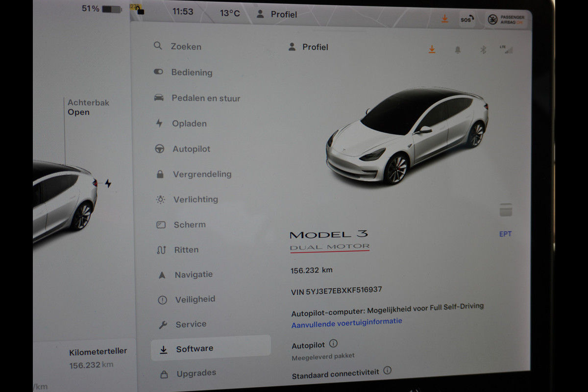
Task: Tap the gray card icon above EPT
Action: pos(506,210)
